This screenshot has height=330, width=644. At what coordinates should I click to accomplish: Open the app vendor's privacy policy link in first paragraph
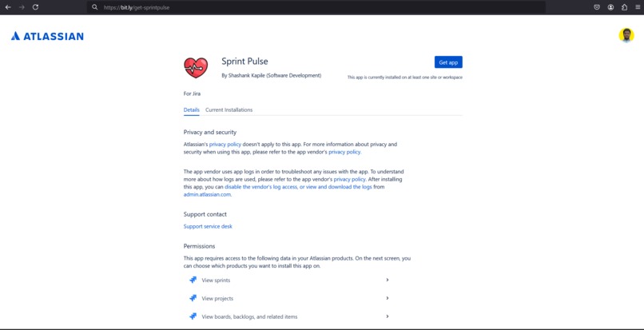(x=344, y=152)
